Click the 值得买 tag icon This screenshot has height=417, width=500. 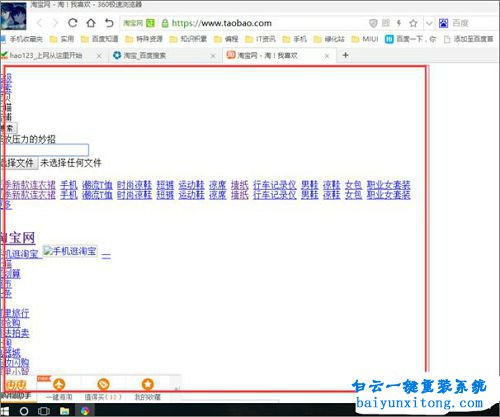(x=103, y=384)
